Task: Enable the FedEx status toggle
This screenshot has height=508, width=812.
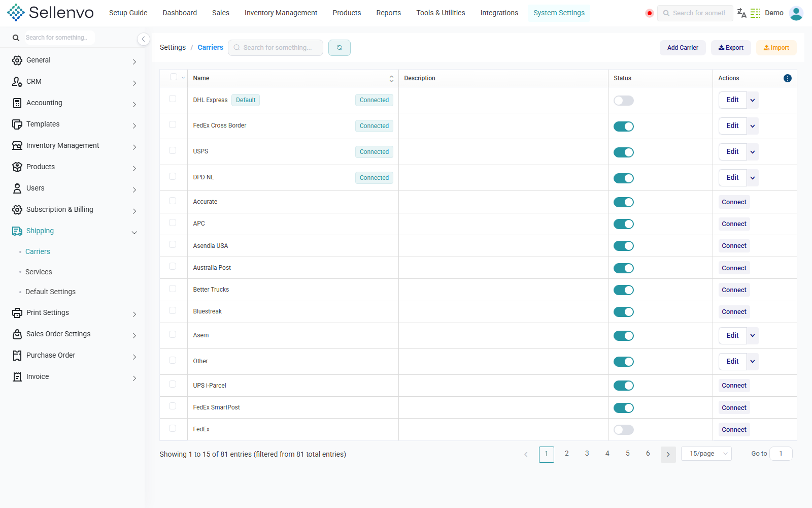Action: [x=623, y=430]
